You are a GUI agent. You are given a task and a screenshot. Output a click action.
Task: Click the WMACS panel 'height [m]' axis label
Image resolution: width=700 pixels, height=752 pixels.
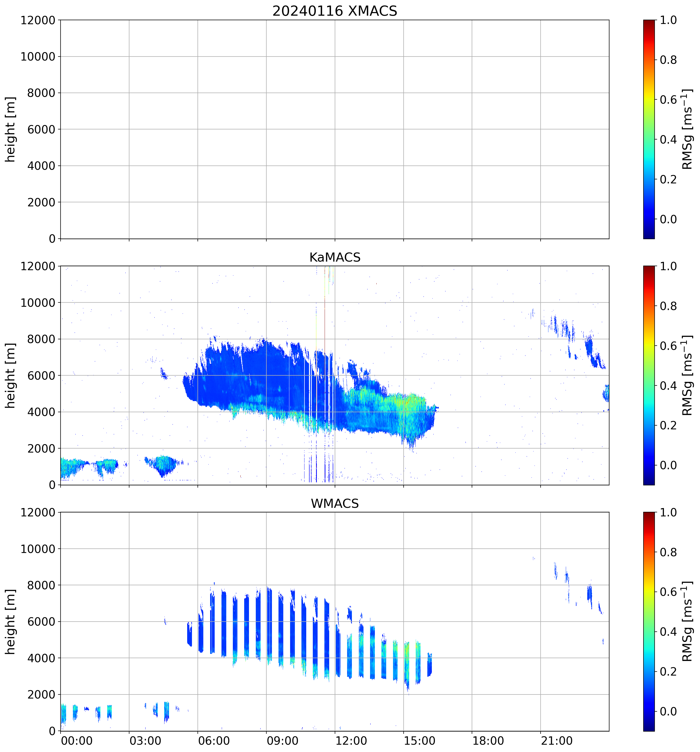(x=11, y=622)
